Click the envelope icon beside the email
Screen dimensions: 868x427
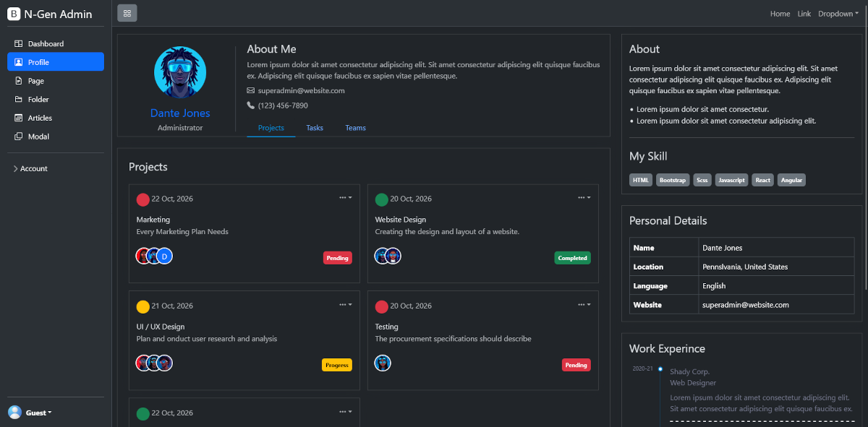pyautogui.click(x=251, y=91)
